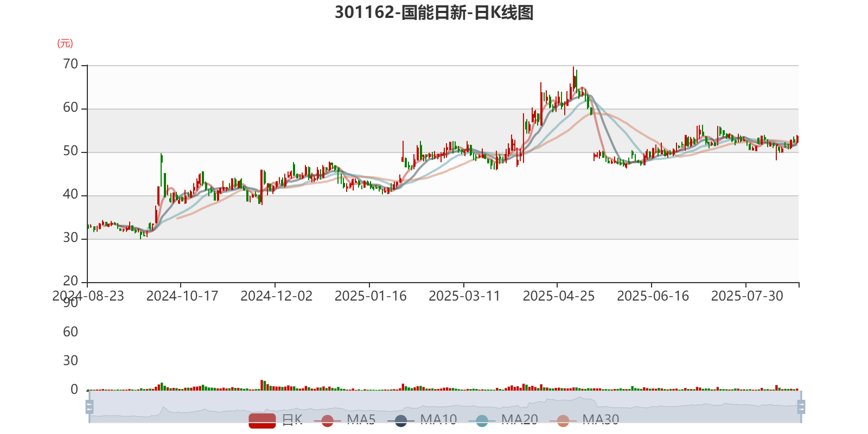
Task: Click the chart title 301162-国能日新-日K线图
Action: (434, 12)
